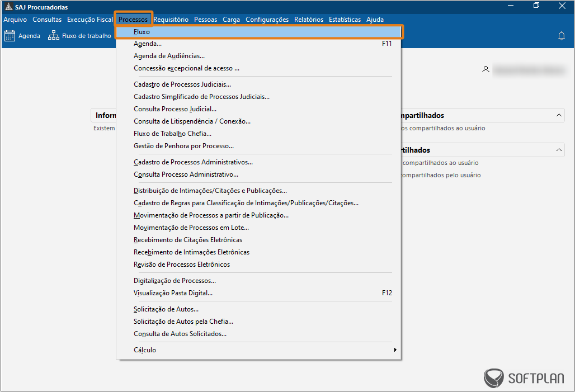Screen dimensions: 575x392
Task: Open the Carga menu
Action: [x=232, y=20]
